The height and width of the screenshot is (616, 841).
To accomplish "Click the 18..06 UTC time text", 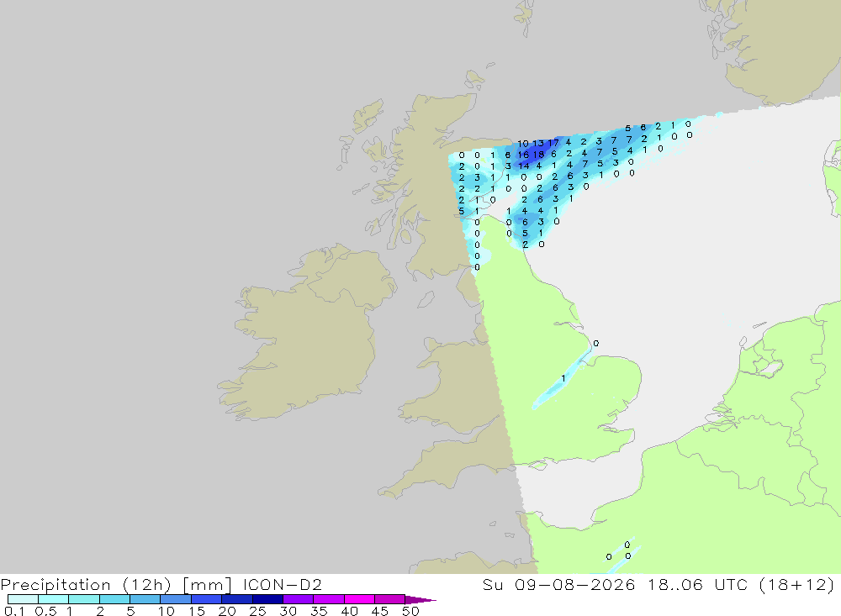I will pyautogui.click(x=698, y=584).
